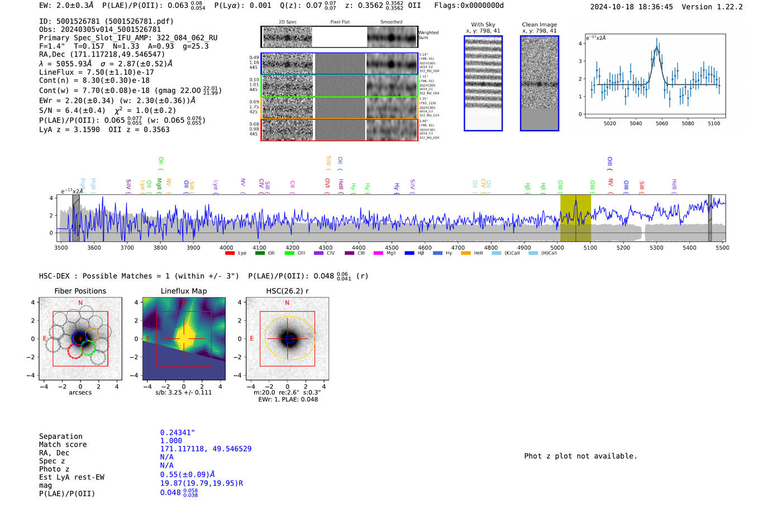The height and width of the screenshot is (532, 782).
Task: Click the red Lyα legend swatch
Action: tap(230, 253)
